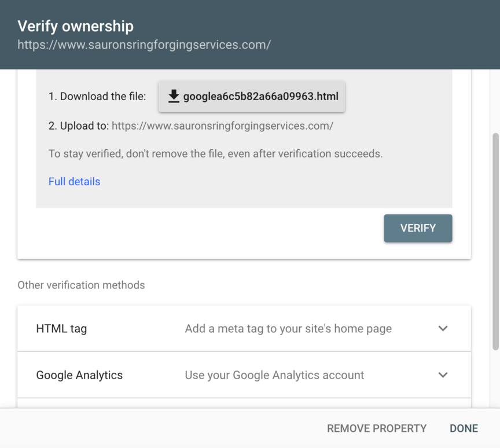Screen dimensions: 500x448
Task: Click VERIFY to confirm site ownership
Action: point(418,228)
